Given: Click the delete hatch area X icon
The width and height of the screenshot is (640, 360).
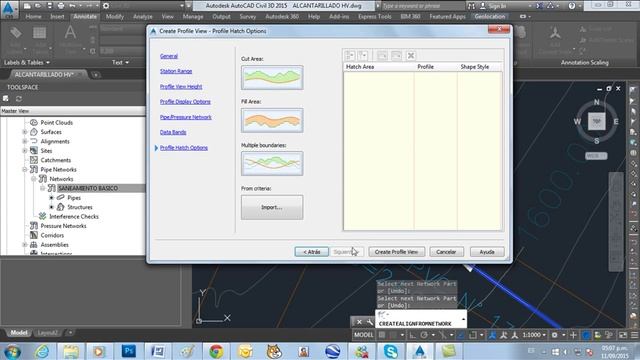Looking at the screenshot, I should pos(411,56).
